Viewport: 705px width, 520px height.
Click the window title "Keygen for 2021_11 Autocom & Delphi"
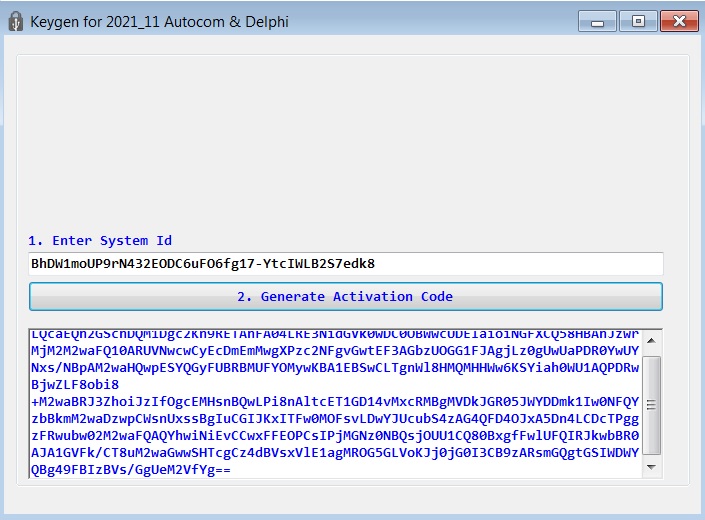point(159,22)
